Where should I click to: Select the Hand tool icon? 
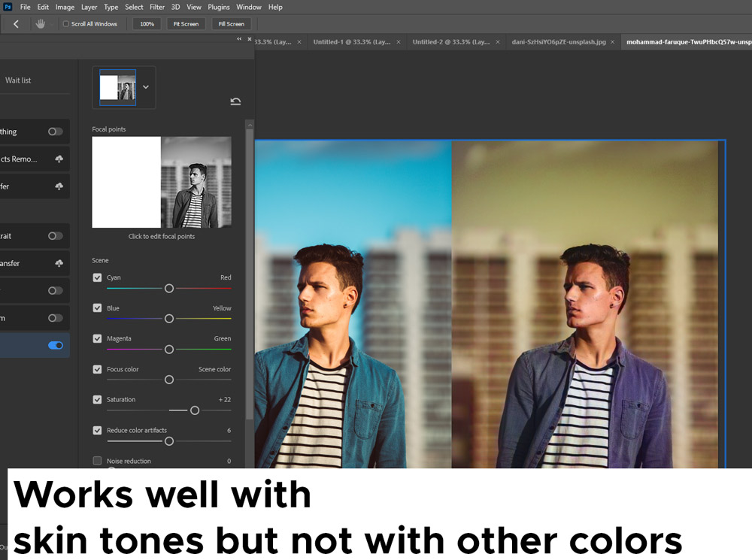coord(41,23)
